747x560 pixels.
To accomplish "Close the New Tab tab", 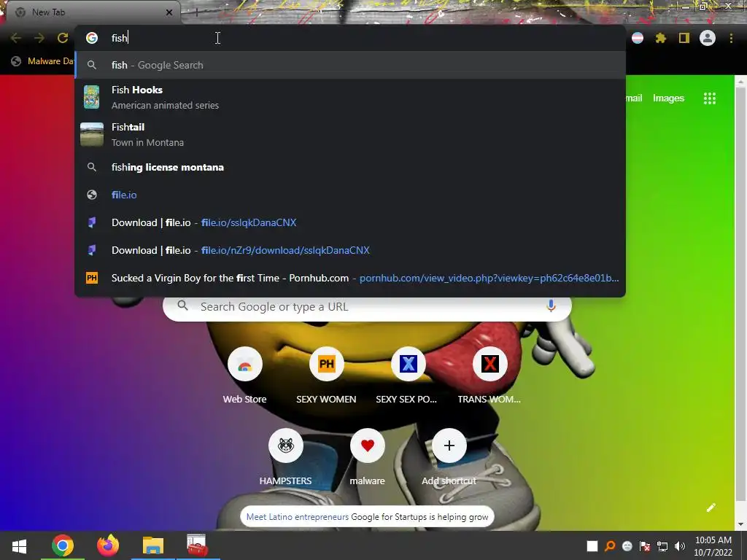I will point(169,12).
